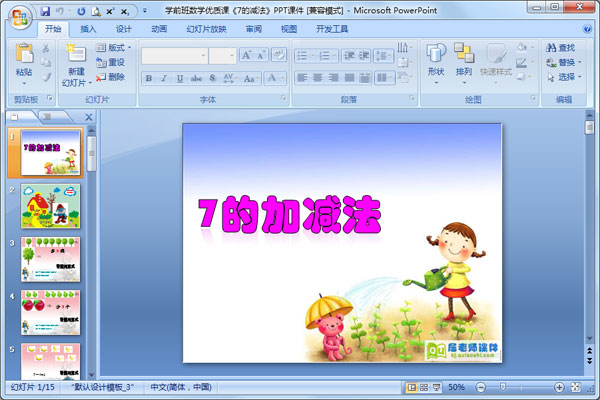
Task: Open the Arrange menu
Action: [464, 63]
